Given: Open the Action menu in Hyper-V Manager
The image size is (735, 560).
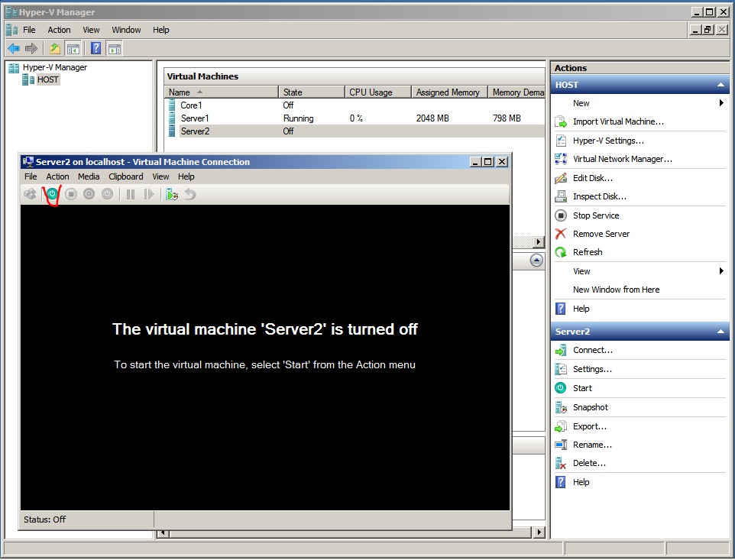Looking at the screenshot, I should (59, 30).
